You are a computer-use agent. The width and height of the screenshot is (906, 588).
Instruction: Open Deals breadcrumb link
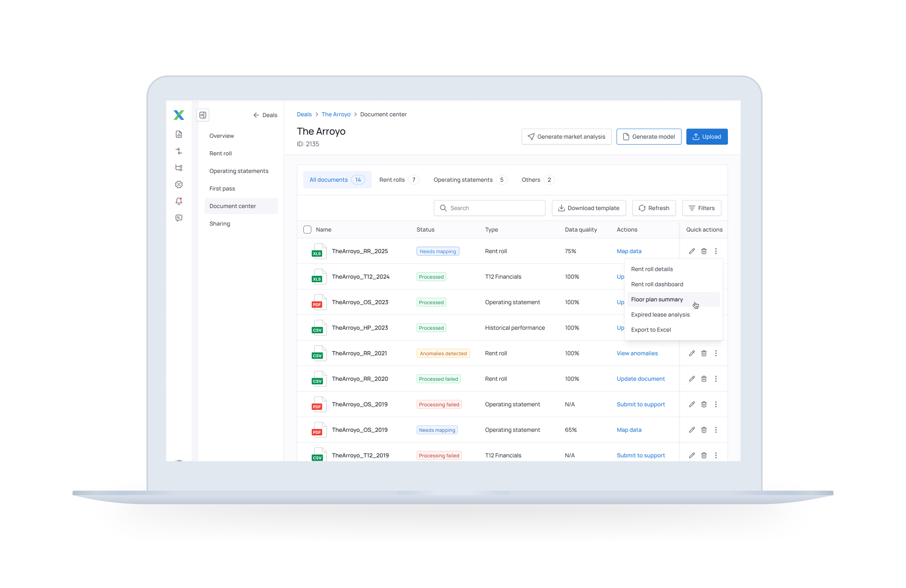(x=304, y=114)
